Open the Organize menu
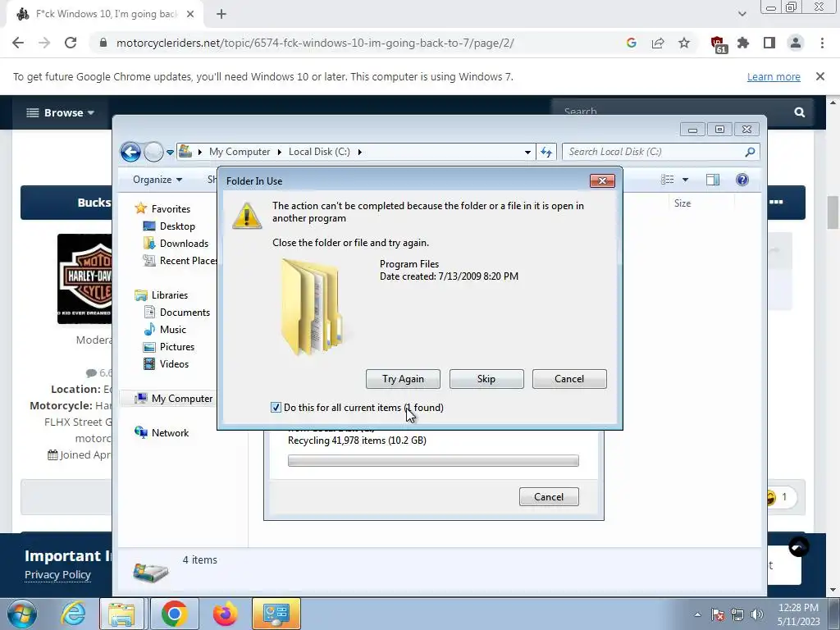Viewport: 840px width, 630px height. pos(157,180)
